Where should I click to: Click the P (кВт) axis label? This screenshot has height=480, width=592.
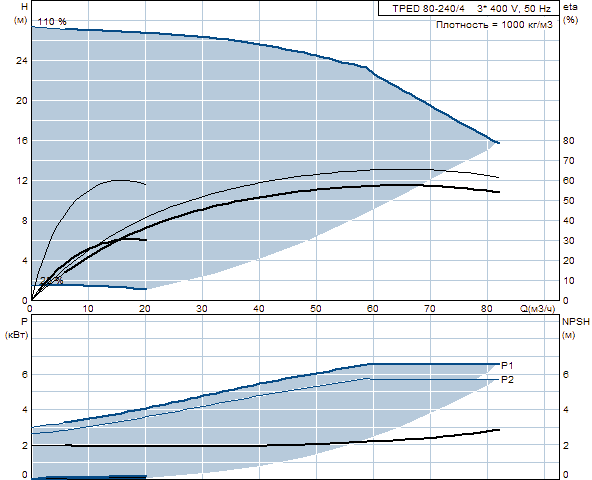coord(17,327)
